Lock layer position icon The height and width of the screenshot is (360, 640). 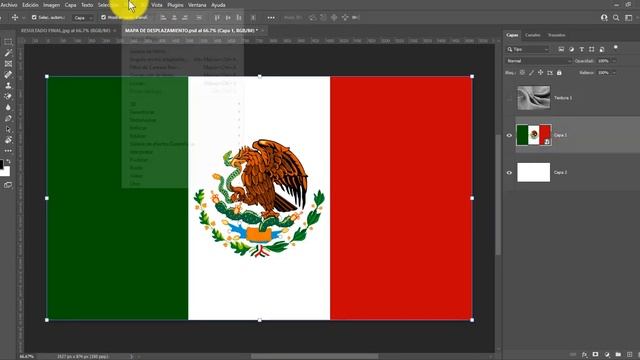pos(540,73)
